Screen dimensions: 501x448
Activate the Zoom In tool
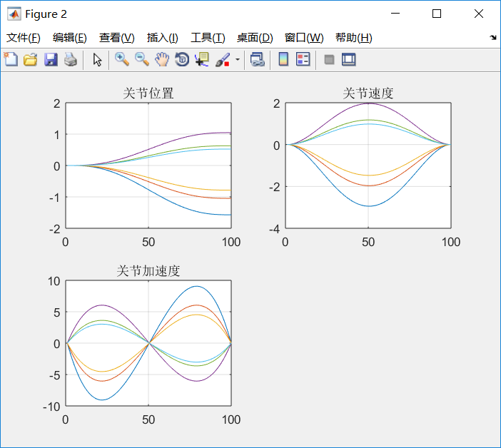(122, 60)
